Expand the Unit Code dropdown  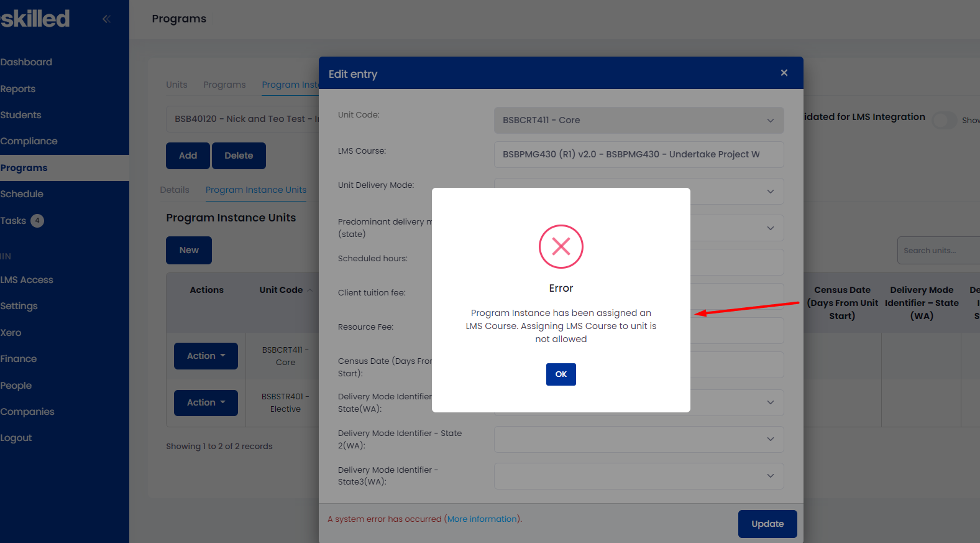[x=639, y=120]
